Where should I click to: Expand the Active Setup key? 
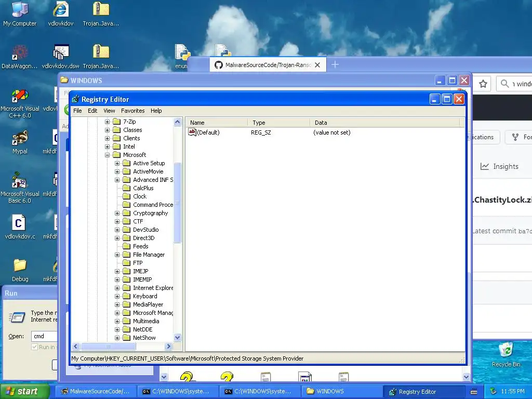pos(117,163)
